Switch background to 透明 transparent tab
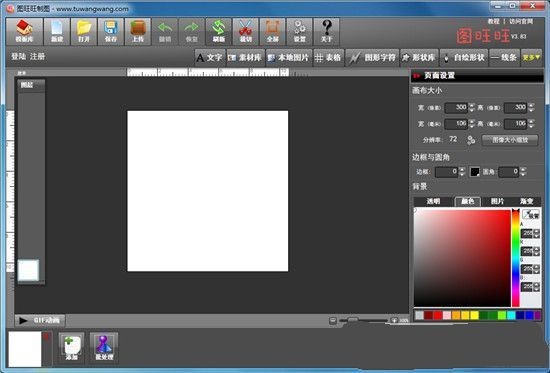This screenshot has width=550, height=373. (x=434, y=201)
